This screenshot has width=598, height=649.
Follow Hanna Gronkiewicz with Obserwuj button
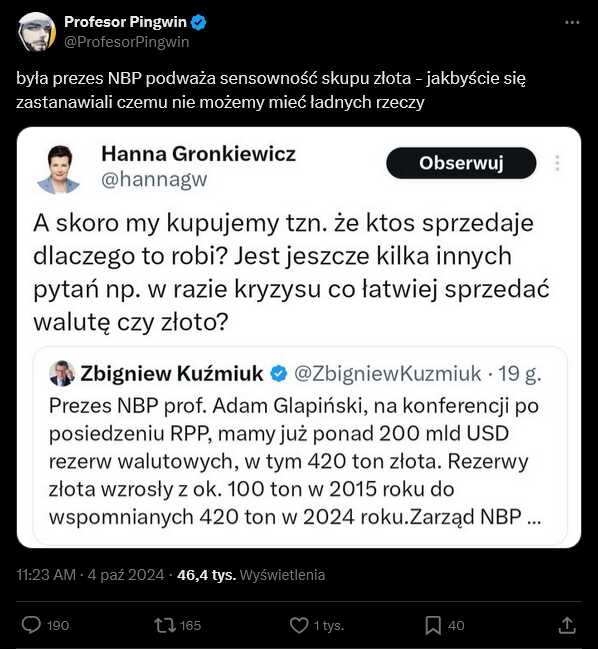(x=461, y=163)
